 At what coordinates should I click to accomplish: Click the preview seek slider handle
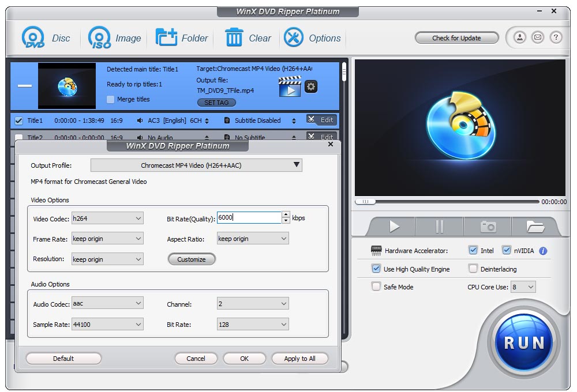pyautogui.click(x=365, y=202)
